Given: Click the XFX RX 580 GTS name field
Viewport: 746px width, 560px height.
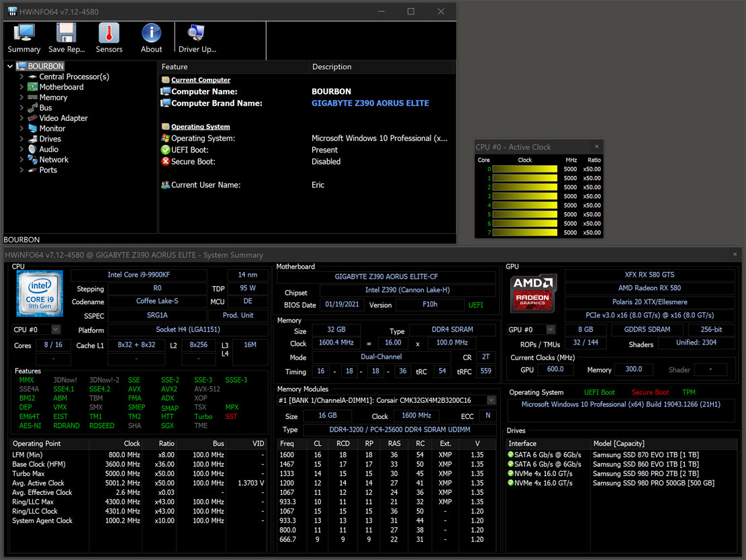Looking at the screenshot, I should (649, 275).
